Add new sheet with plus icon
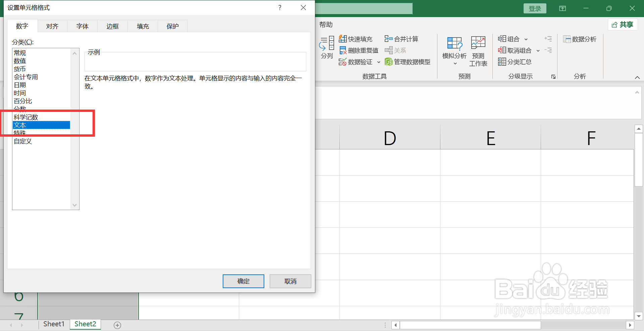 (117, 325)
